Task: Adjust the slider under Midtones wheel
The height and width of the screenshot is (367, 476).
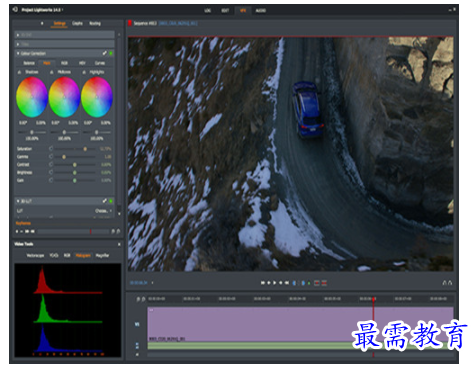Action: click(x=64, y=132)
